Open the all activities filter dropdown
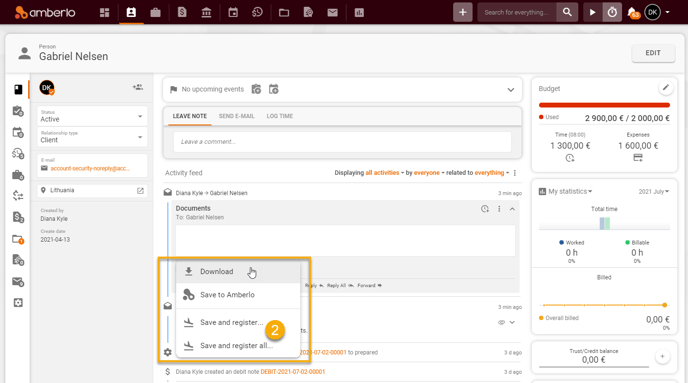 tap(384, 173)
